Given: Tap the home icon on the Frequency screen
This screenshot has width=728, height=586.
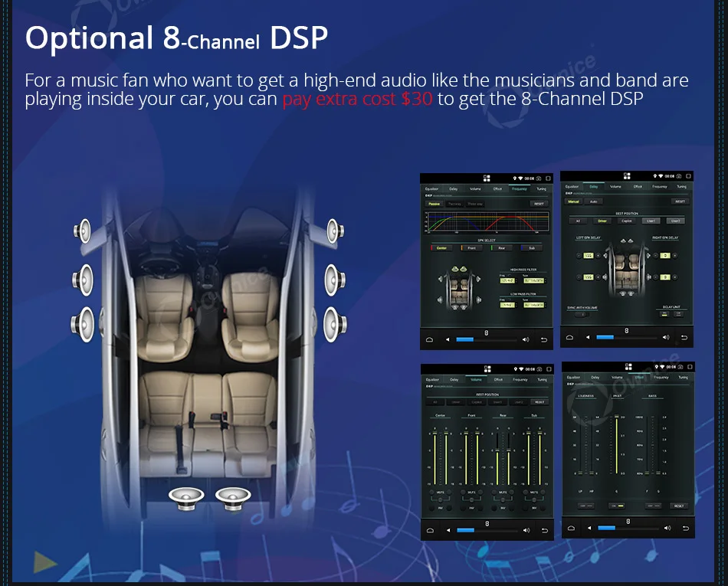Looking at the screenshot, I should pos(429,339).
